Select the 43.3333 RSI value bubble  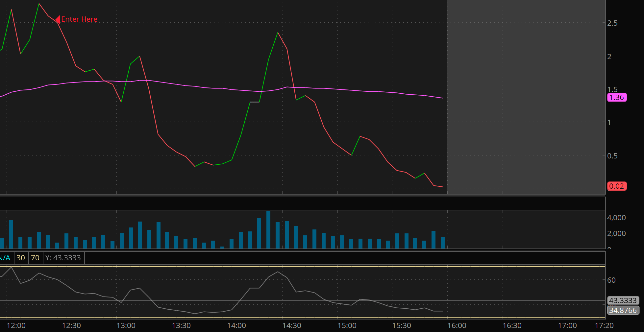(x=623, y=300)
